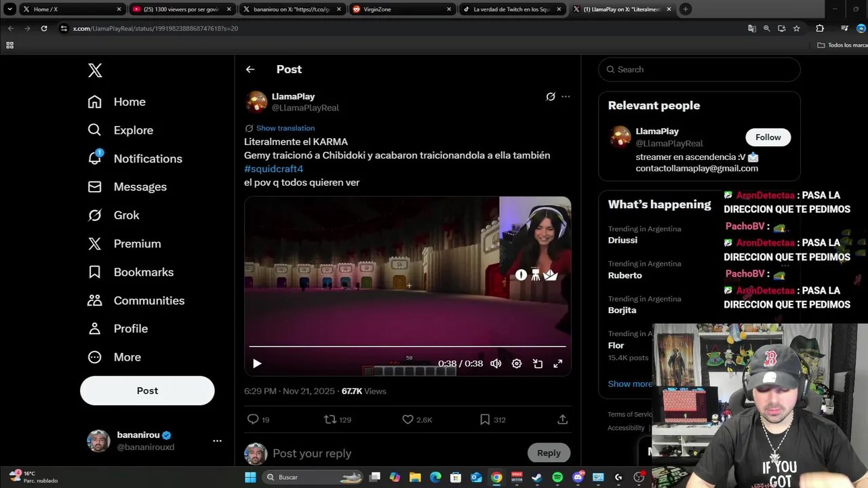Image resolution: width=868 pixels, height=488 pixels.
Task: Open Communities in the sidebar
Action: click(x=136, y=300)
